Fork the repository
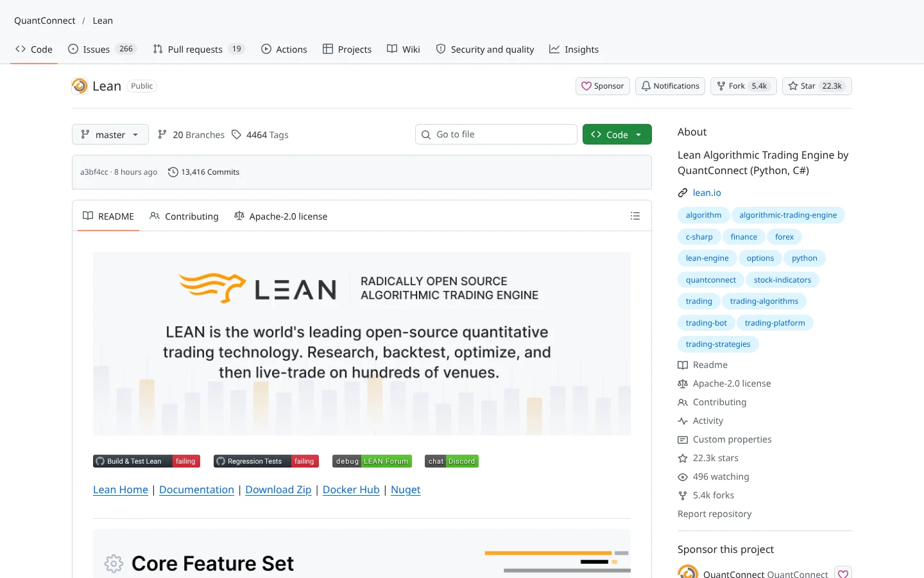The height and width of the screenshot is (578, 924). tap(743, 86)
